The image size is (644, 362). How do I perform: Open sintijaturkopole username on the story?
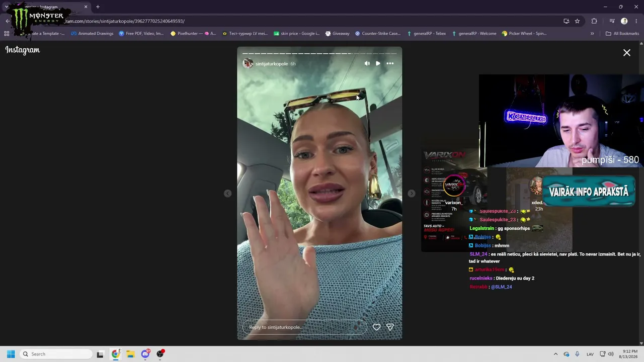pyautogui.click(x=272, y=64)
